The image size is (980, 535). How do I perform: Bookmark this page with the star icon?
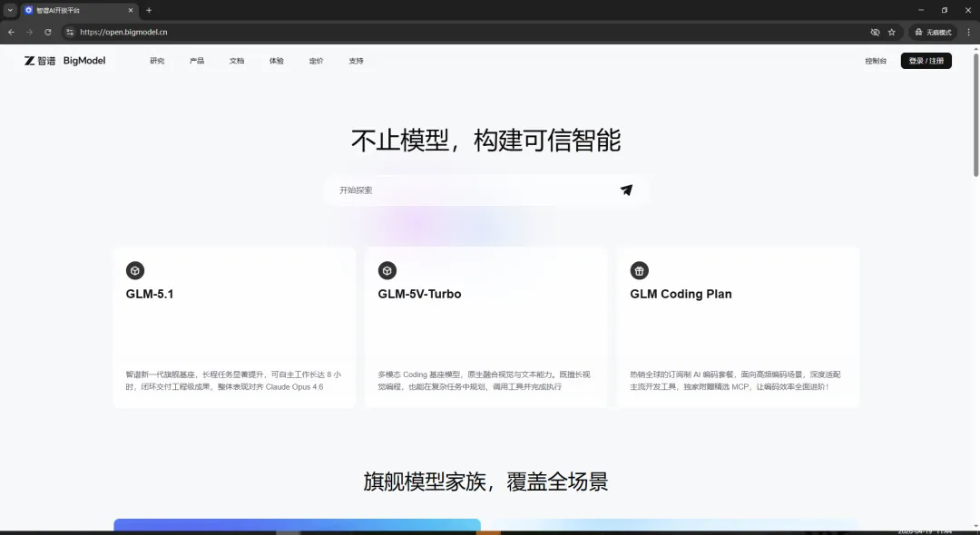pos(892,32)
